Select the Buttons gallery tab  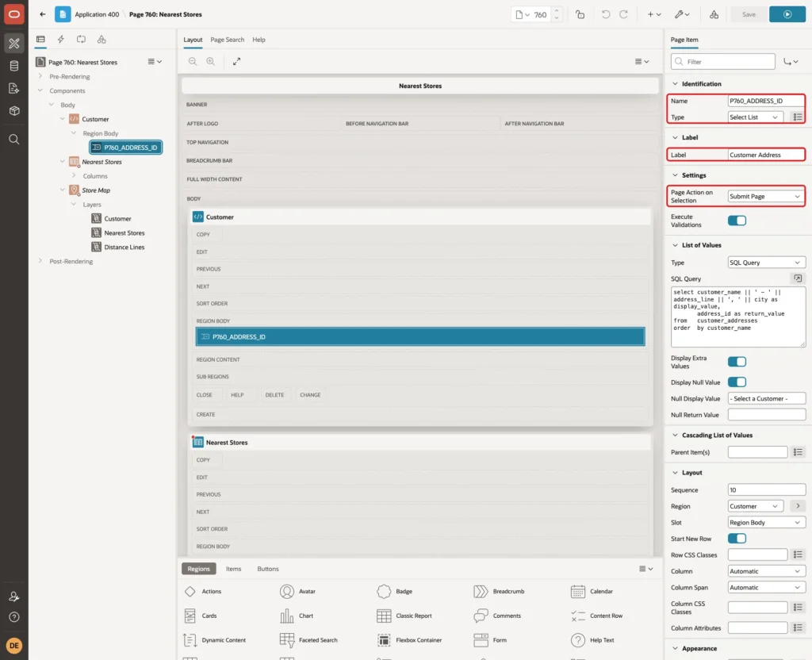tap(268, 569)
